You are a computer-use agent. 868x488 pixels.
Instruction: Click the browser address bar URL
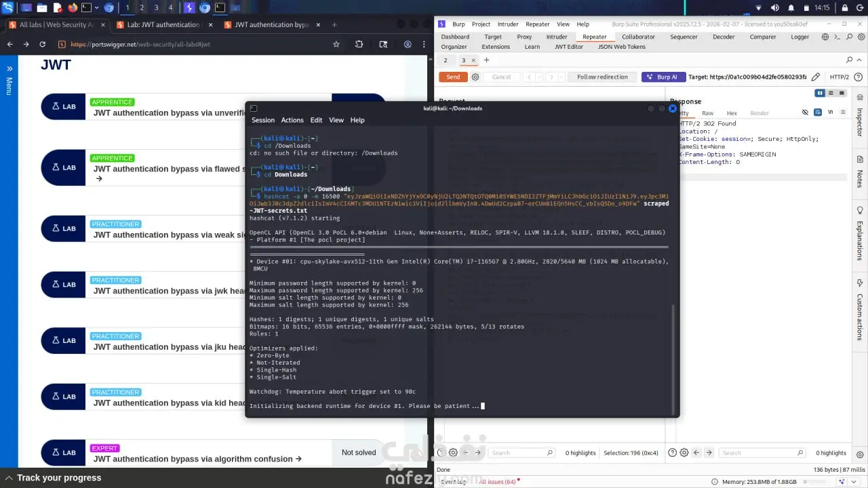pos(140,44)
